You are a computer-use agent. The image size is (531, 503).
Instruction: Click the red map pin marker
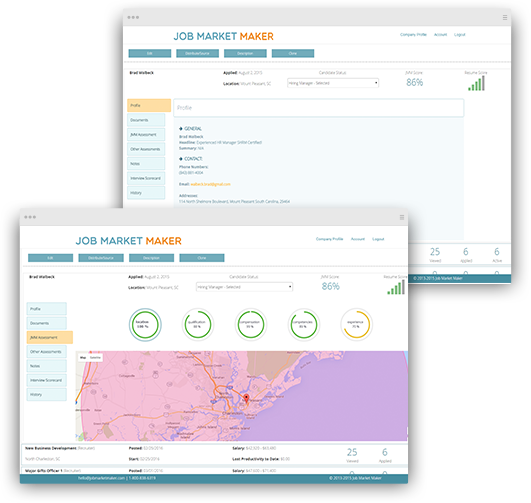click(x=247, y=398)
